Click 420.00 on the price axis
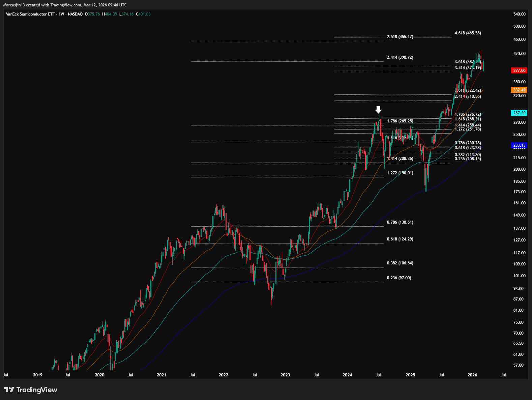 [519, 54]
